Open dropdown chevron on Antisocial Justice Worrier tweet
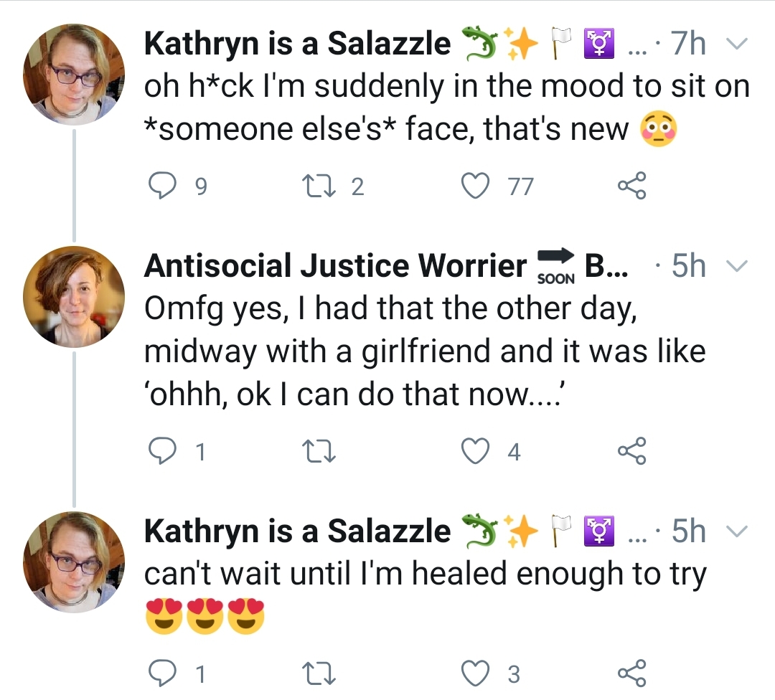Viewport: 775px width, 700px height. click(x=736, y=266)
